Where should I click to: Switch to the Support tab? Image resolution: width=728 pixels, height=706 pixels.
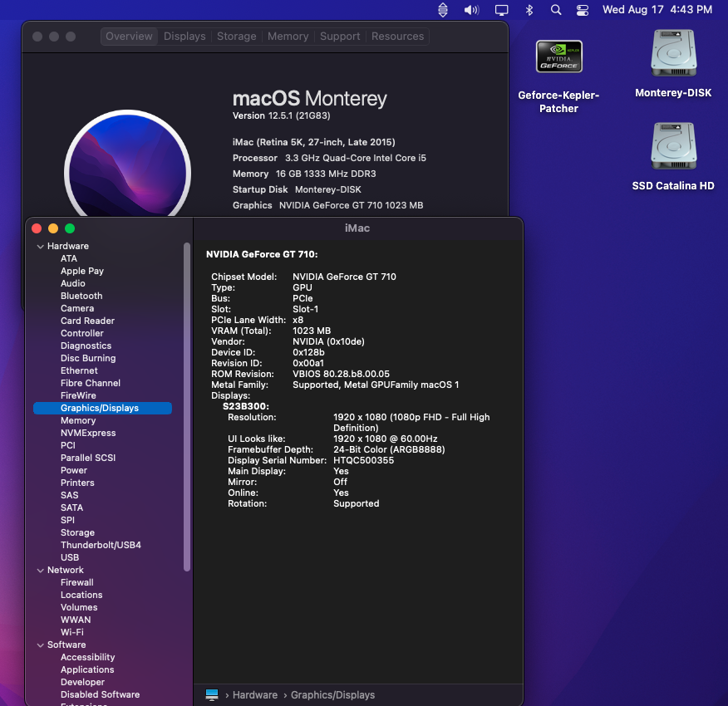(340, 37)
